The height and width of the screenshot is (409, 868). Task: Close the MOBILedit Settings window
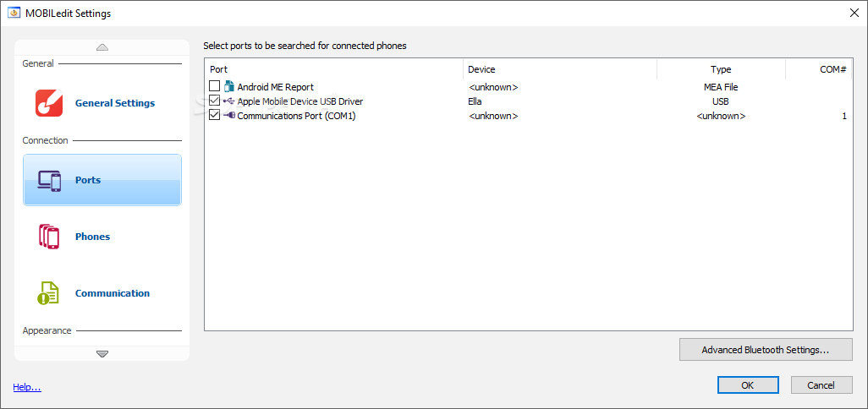tap(854, 14)
